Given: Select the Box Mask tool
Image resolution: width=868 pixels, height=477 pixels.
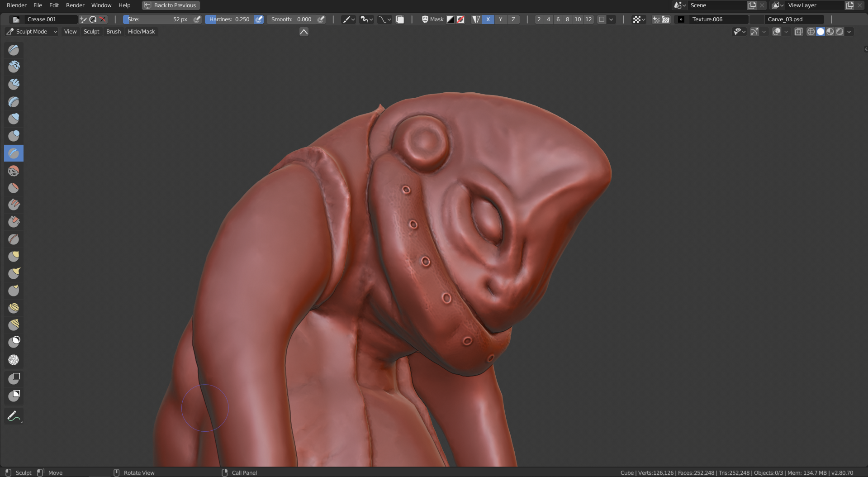Looking at the screenshot, I should click(14, 378).
